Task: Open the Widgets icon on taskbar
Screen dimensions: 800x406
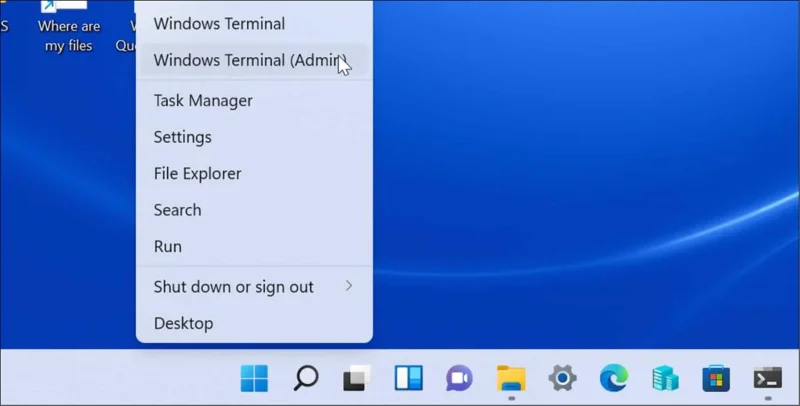Action: [409, 378]
